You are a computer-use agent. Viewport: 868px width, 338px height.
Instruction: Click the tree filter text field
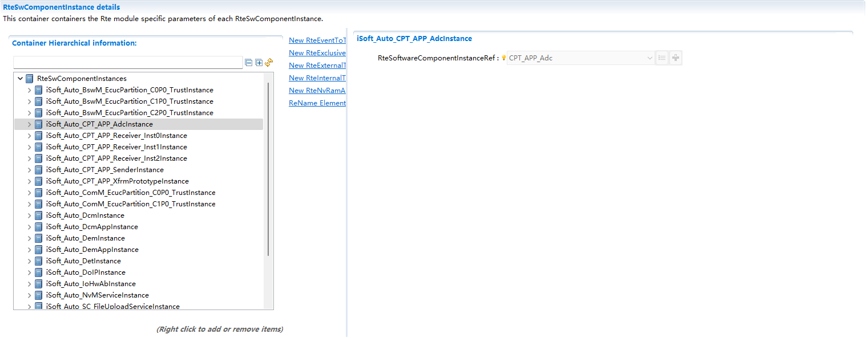point(128,63)
